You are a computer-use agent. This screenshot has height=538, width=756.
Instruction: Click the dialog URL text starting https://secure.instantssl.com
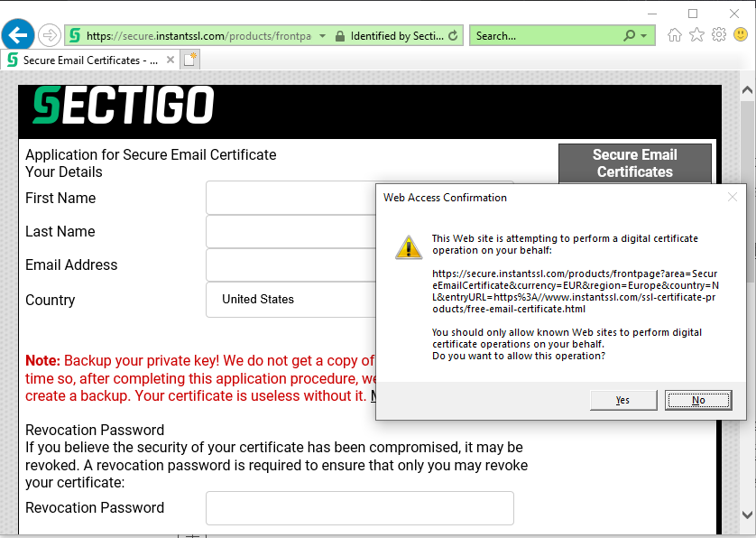point(576,292)
